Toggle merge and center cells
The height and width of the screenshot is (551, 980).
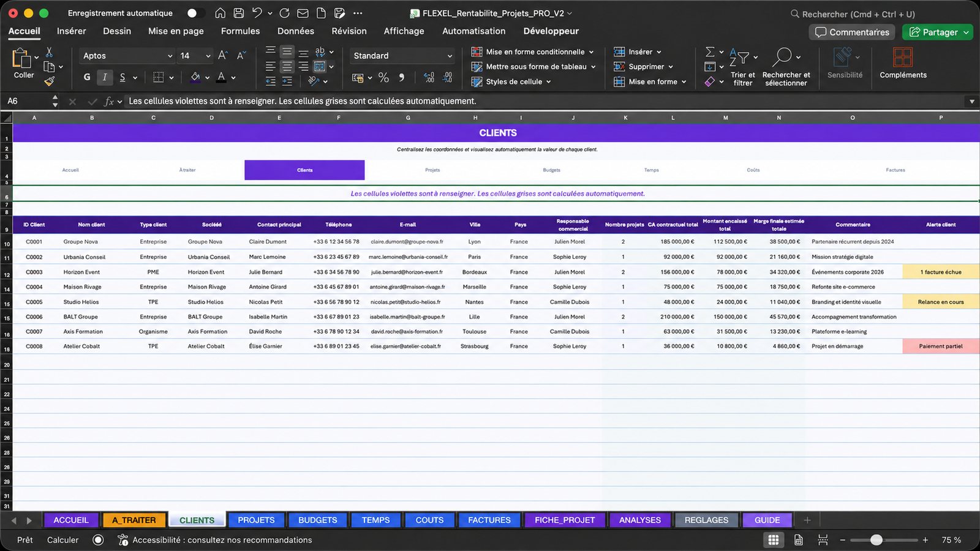coord(320,66)
